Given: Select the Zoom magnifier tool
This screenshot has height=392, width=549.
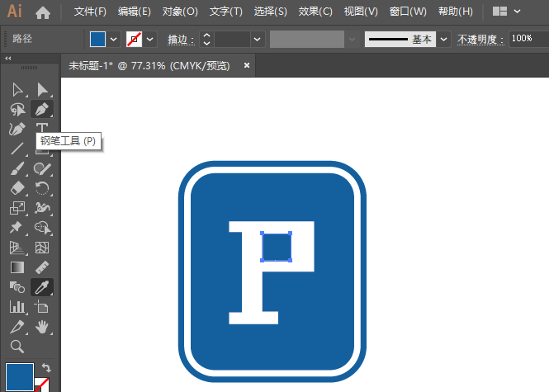Looking at the screenshot, I should pos(17,347).
